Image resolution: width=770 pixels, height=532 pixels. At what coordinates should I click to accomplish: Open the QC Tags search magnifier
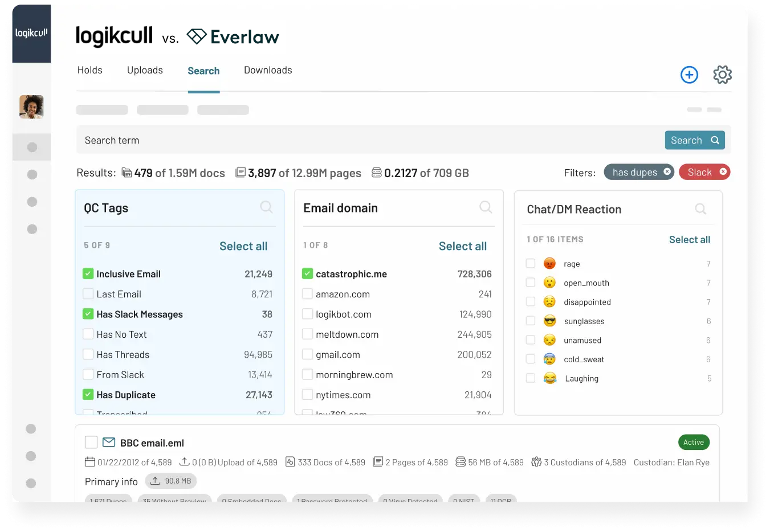[x=266, y=207]
